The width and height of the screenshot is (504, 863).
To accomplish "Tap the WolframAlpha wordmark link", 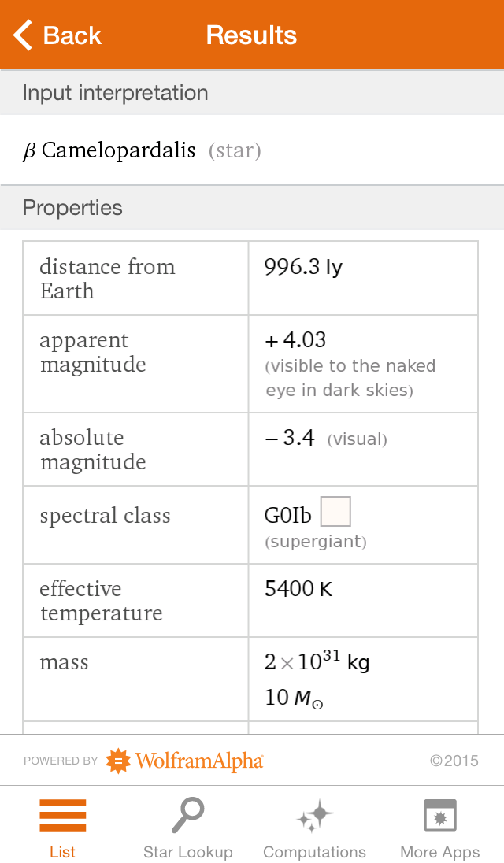I will point(199,761).
